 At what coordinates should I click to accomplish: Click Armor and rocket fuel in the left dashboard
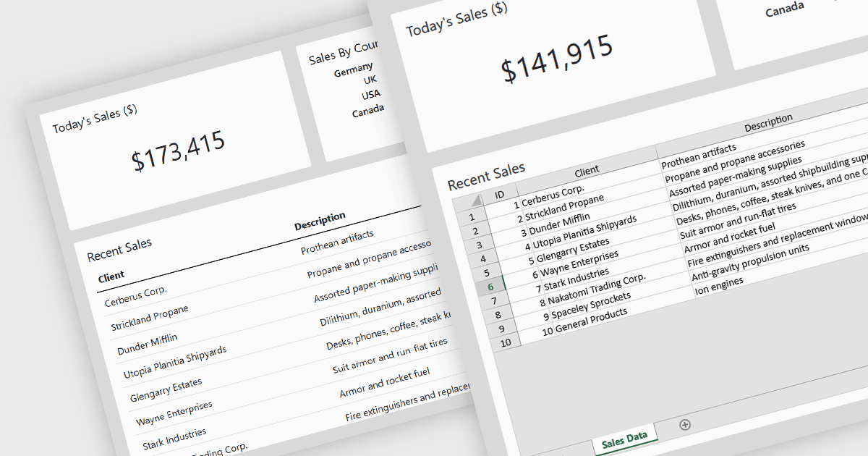coord(385,383)
